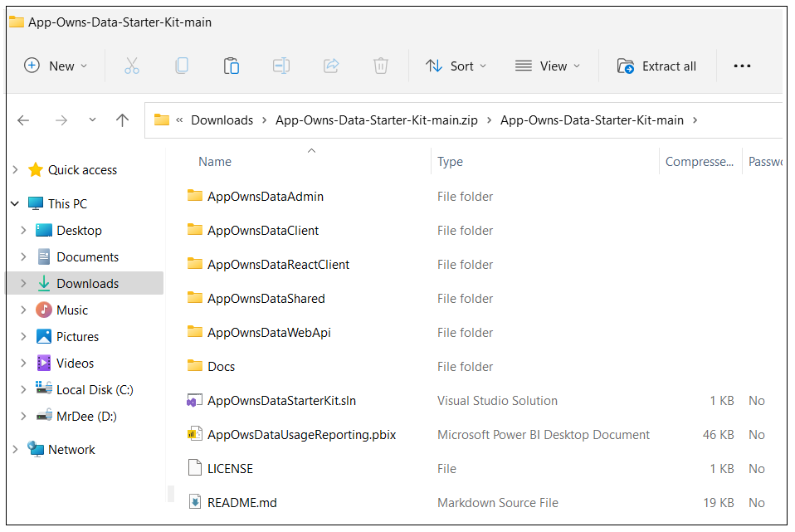Select the AppOwnsDataAdmin folder icon

coord(195,195)
